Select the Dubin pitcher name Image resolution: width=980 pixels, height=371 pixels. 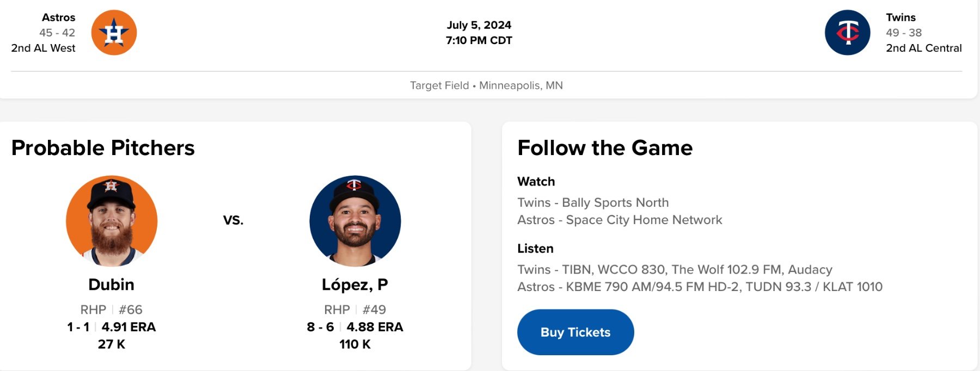tap(111, 285)
